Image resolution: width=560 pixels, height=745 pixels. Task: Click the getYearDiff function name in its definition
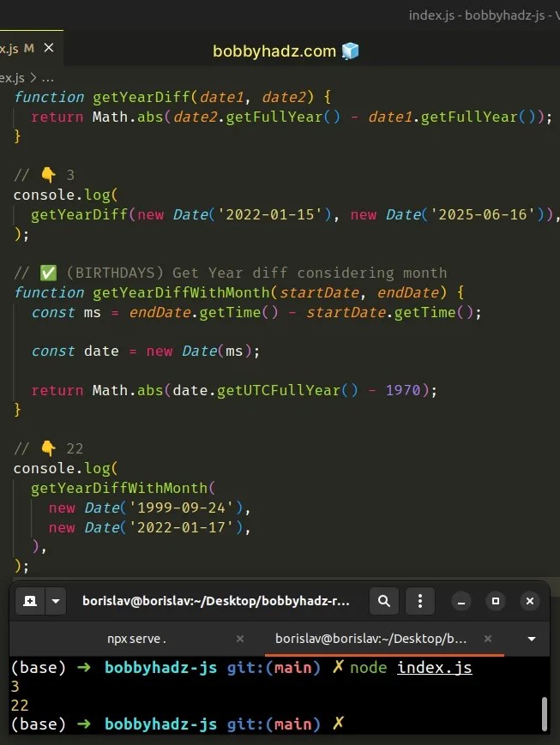pyautogui.click(x=142, y=97)
